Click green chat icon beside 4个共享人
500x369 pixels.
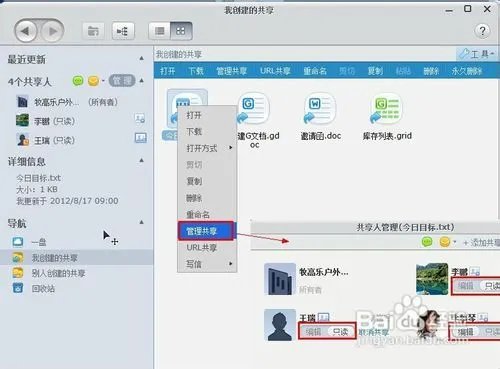tap(78, 81)
